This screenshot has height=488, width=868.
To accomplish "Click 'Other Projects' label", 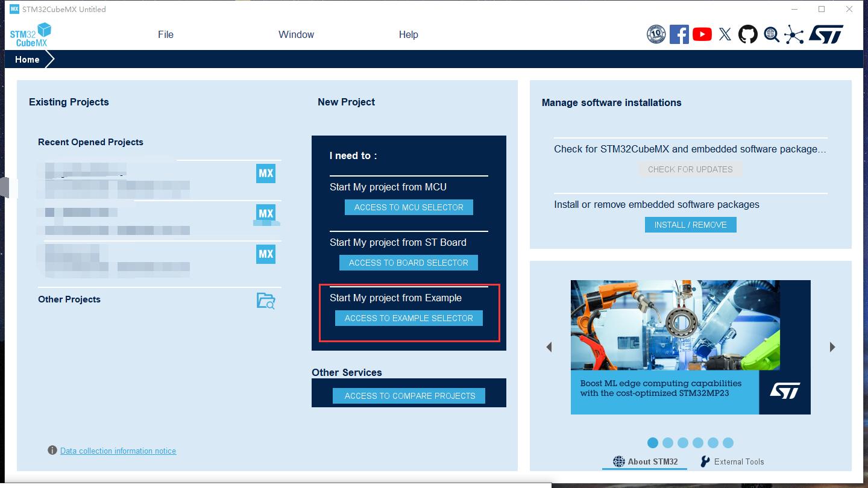I will [69, 299].
